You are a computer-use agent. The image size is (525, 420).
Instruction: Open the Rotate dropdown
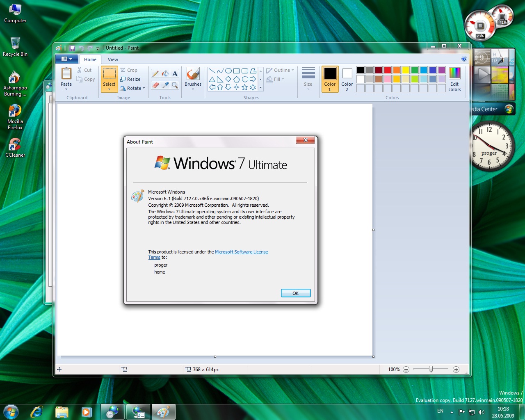tap(132, 88)
